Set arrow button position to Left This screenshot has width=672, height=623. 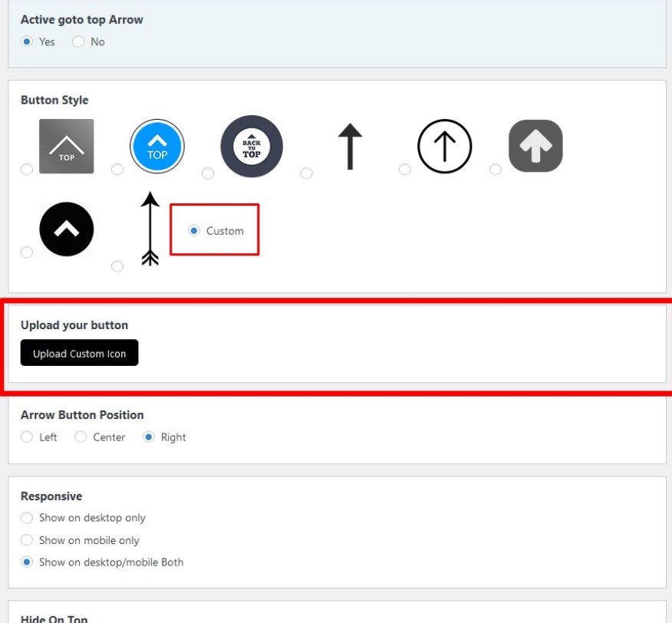(x=27, y=437)
